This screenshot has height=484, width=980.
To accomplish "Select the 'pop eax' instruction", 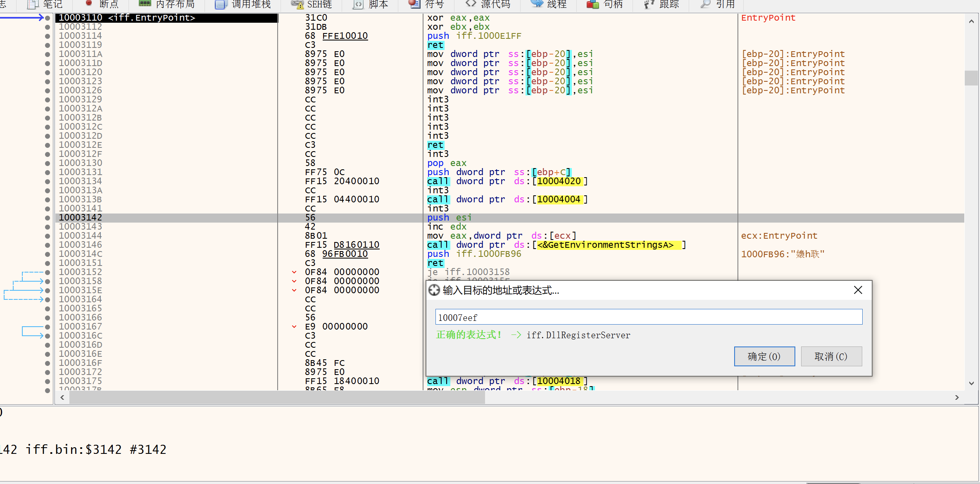I will pos(447,163).
